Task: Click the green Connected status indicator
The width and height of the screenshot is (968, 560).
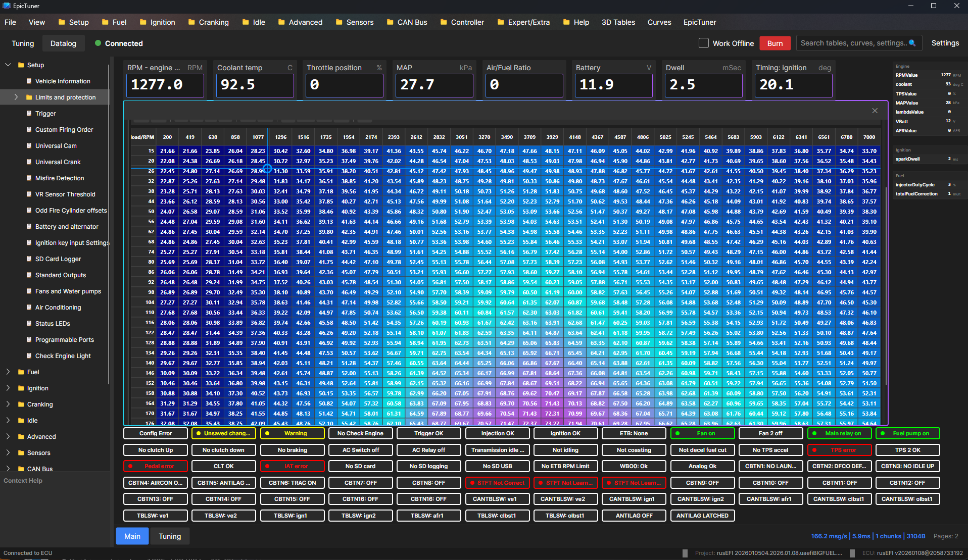Action: pyautogui.click(x=98, y=43)
